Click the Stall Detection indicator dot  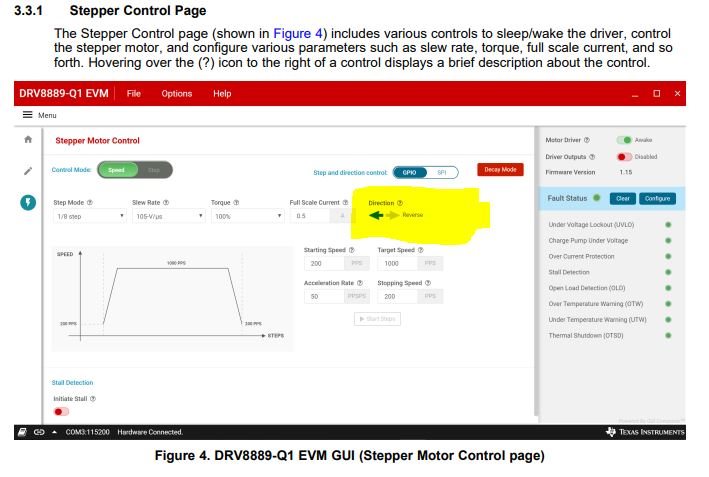(x=668, y=272)
